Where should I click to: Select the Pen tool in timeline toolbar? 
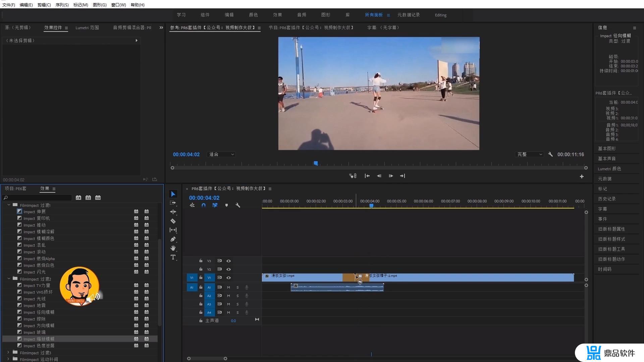tap(173, 239)
